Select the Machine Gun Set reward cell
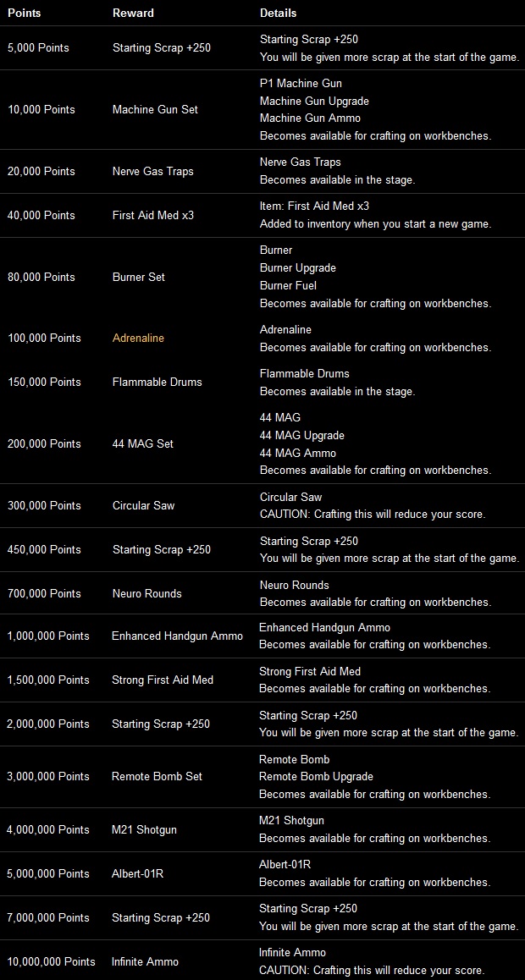525x980 pixels. tap(155, 110)
